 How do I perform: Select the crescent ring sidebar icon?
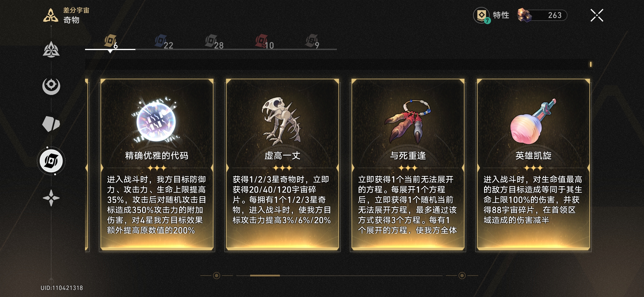coord(51,86)
